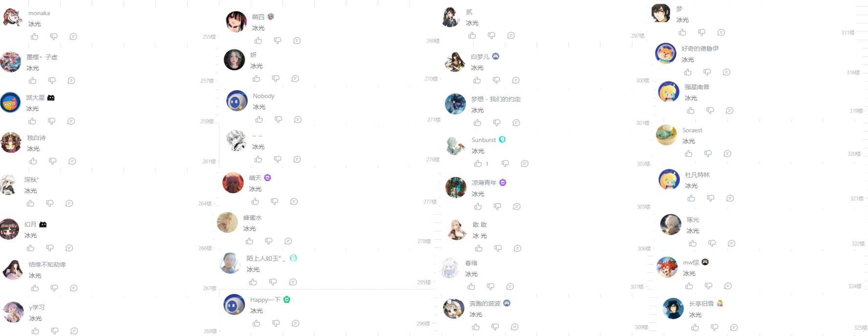Viewport: 868px width, 336px height.
Task: Click the reply icon under 长亭旧雪
Action: click(x=734, y=327)
